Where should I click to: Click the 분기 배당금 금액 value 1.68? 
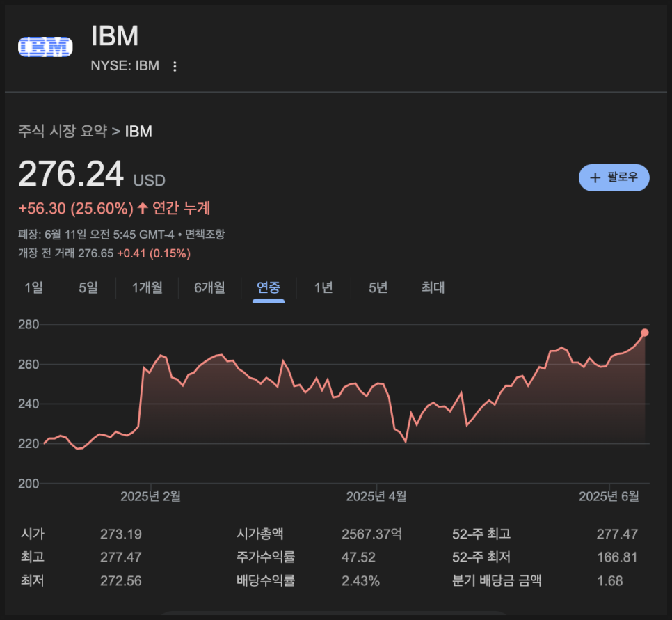click(610, 581)
